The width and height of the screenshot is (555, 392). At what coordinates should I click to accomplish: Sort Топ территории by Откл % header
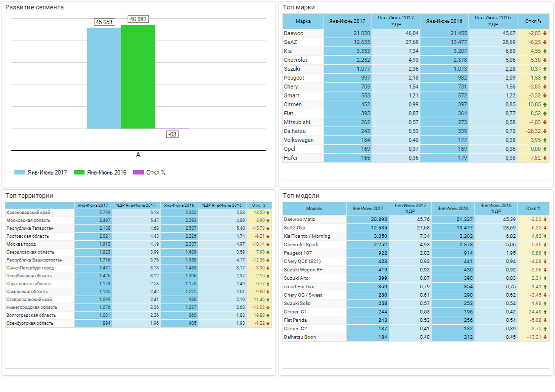coord(259,205)
